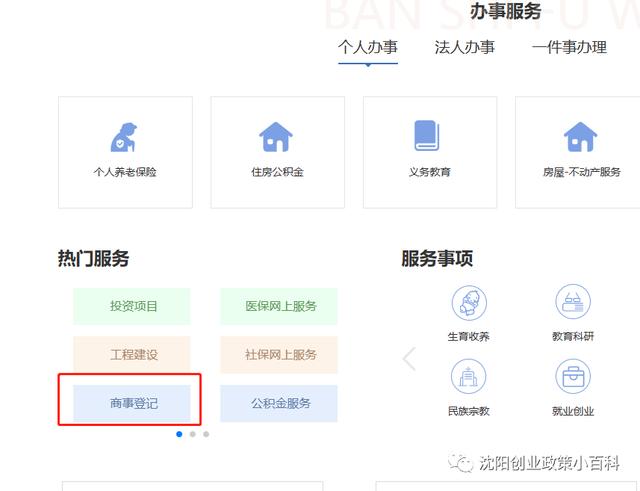Click the 社保网上服务 button

point(279,355)
